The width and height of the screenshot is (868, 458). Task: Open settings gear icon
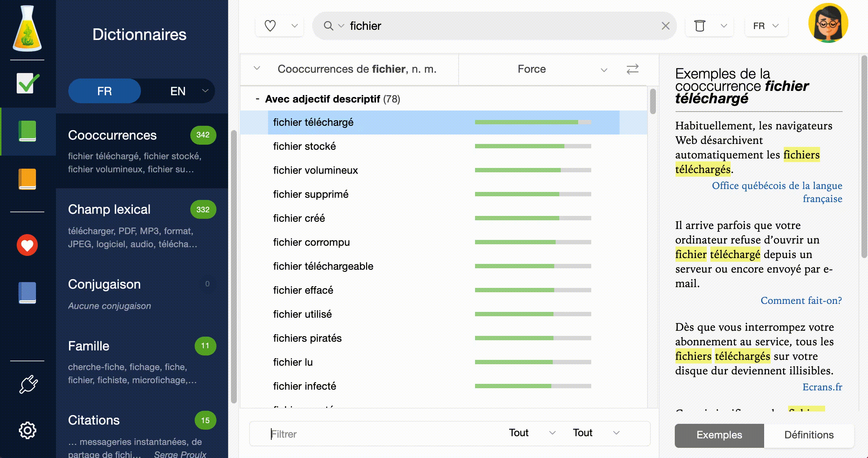pyautogui.click(x=28, y=431)
